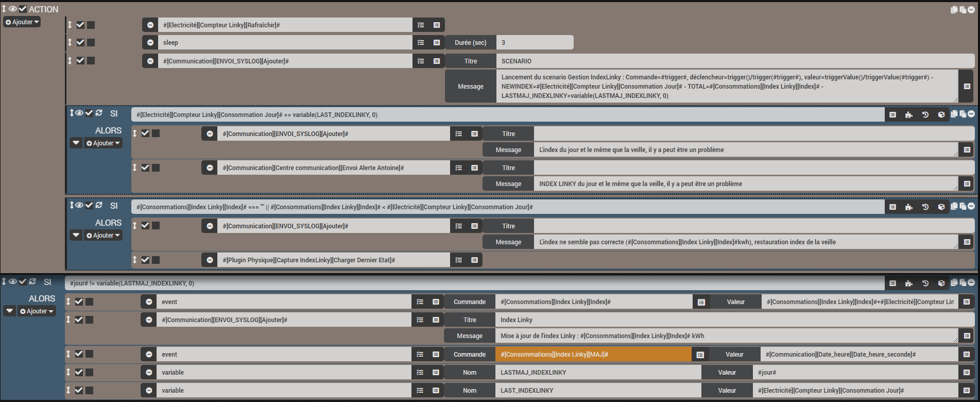Uncheck the sleep action enable box
980x402 pixels.
pos(80,42)
